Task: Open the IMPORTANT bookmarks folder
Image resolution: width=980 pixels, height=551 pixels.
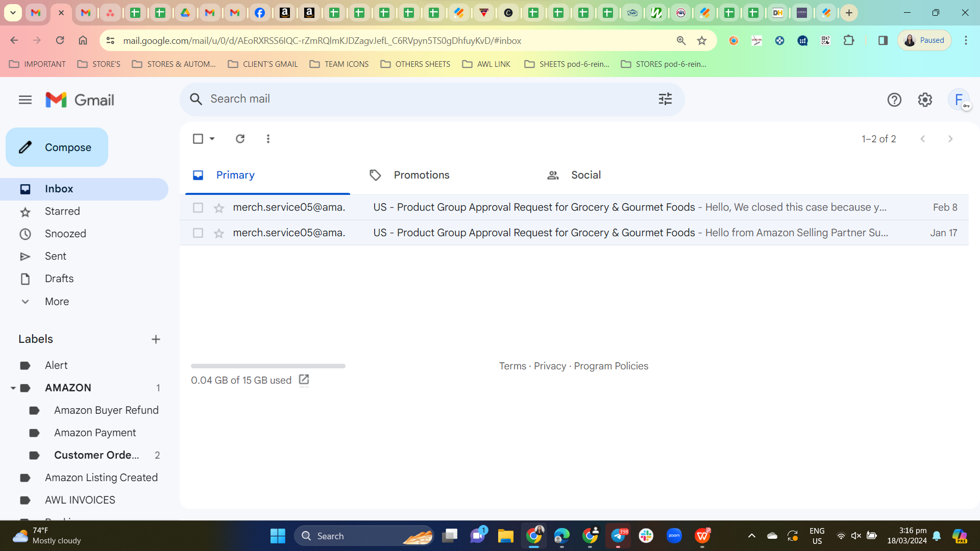Action: pyautogui.click(x=38, y=64)
